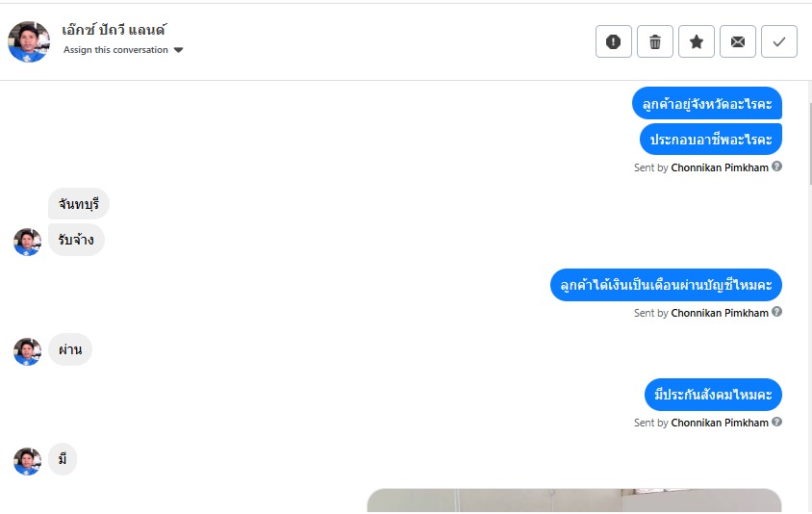
Task: Mark conversation unread with envelope icon
Action: (737, 41)
